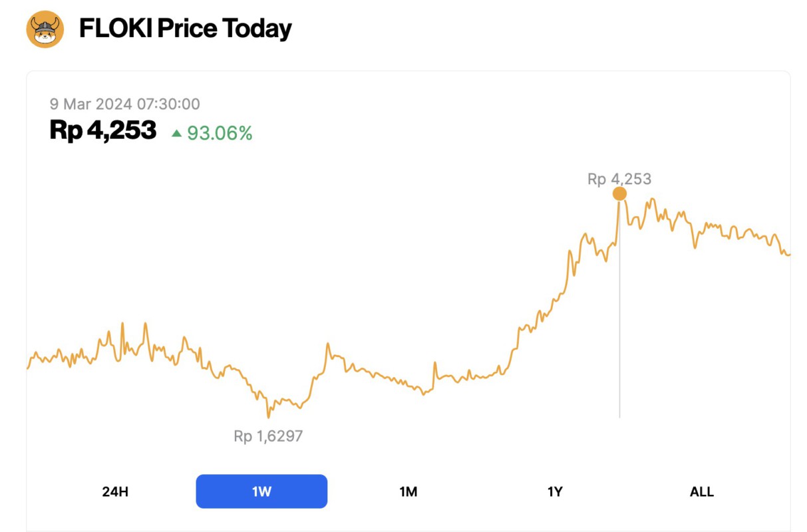Open the FLOKI Price Today heading
Image resolution: width=807 pixels, height=532 pixels.
(x=185, y=28)
